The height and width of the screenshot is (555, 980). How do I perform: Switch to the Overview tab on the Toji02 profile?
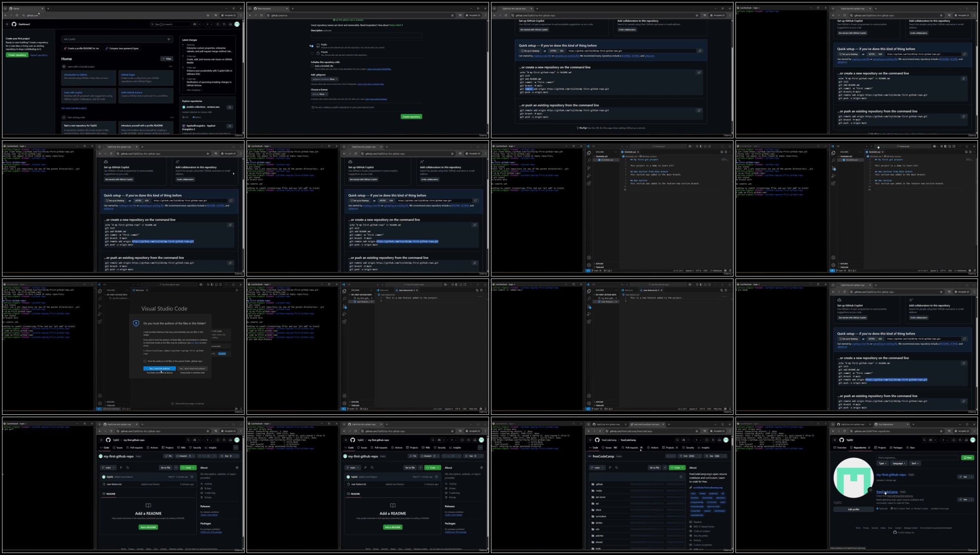[x=840, y=447]
